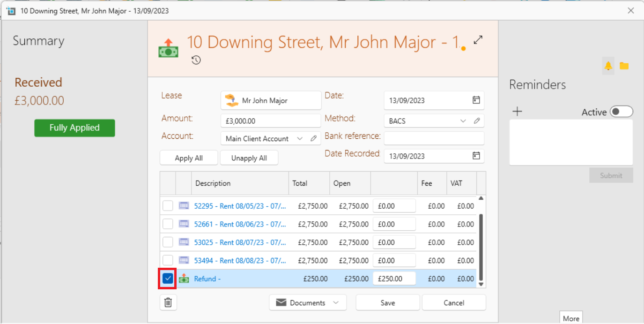644x324 pixels.
Task: Click the receipt money icon in header
Action: [x=168, y=48]
